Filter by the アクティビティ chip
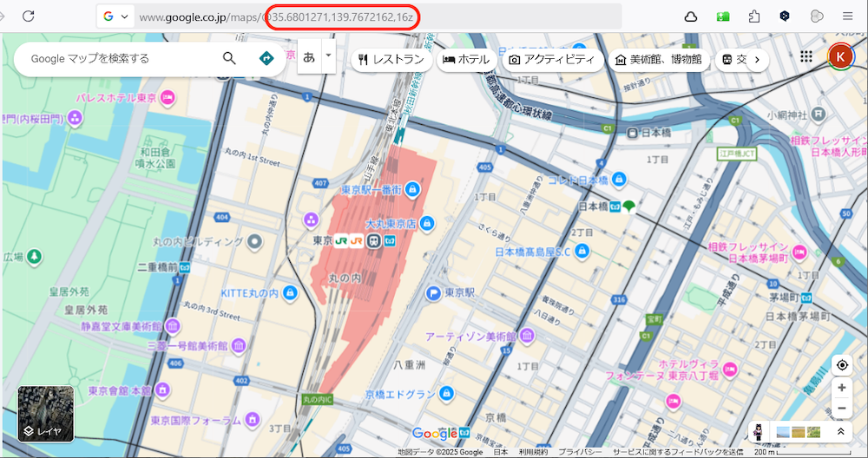 pyautogui.click(x=552, y=59)
